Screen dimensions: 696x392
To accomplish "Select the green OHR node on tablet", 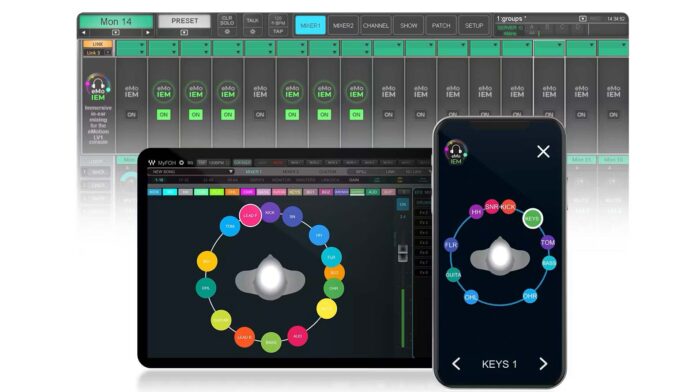I will (x=333, y=289).
